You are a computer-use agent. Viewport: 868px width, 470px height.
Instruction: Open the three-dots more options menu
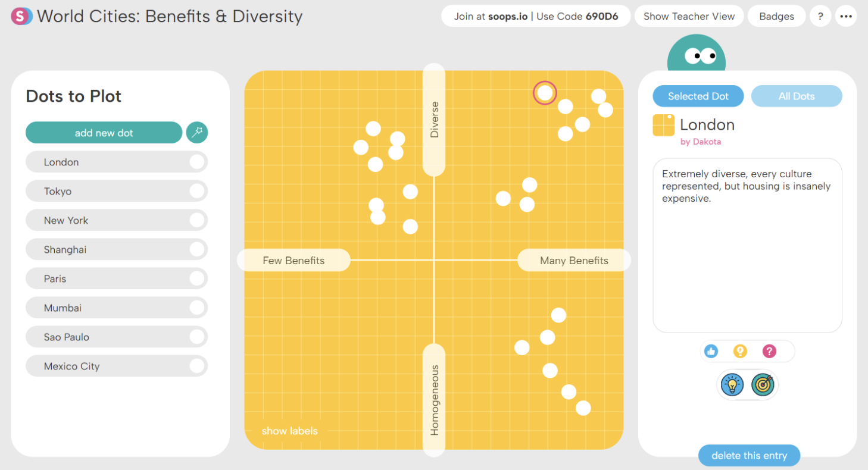[846, 16]
